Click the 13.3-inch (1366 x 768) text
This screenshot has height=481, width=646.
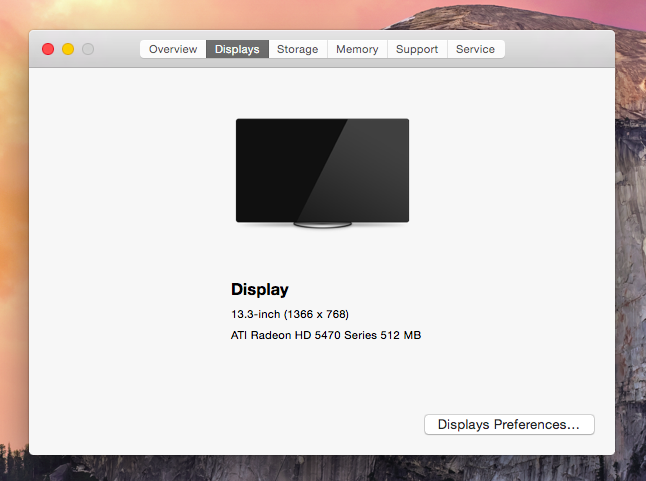pyautogui.click(x=290, y=314)
